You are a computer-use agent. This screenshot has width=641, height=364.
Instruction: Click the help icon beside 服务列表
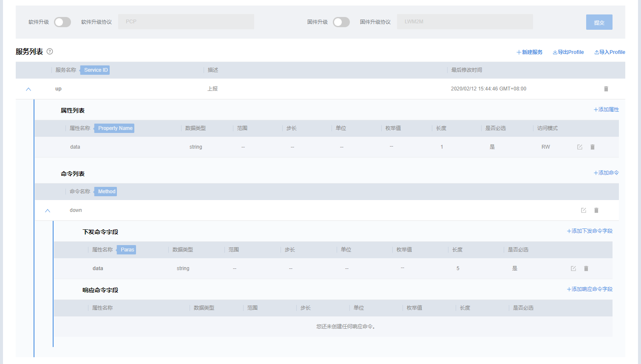click(x=50, y=51)
